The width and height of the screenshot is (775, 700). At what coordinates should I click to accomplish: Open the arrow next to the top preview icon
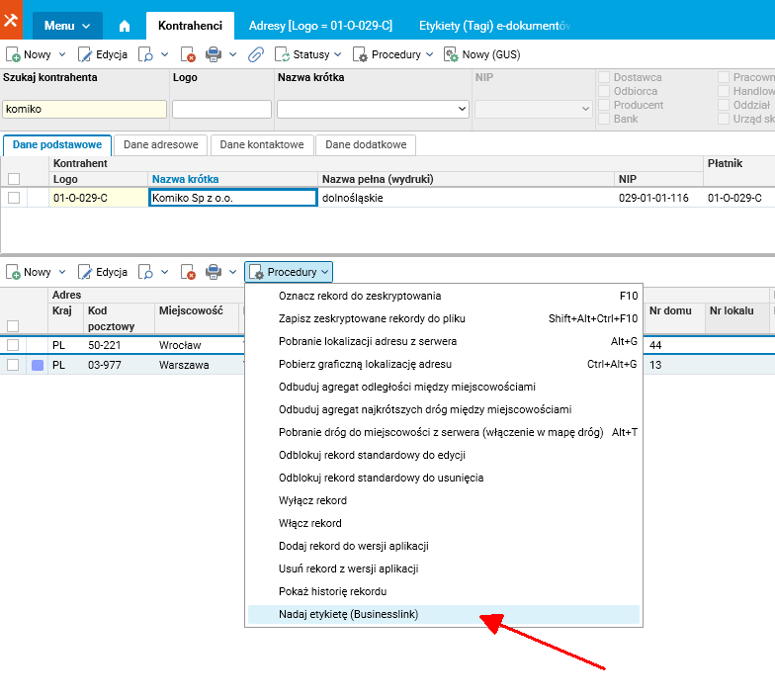[164, 54]
